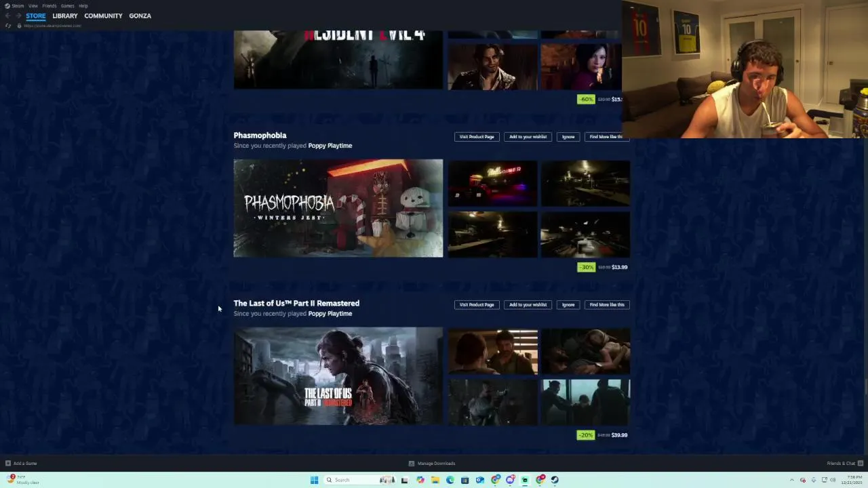
Task: Open Task View from the taskbar
Action: tap(404, 480)
